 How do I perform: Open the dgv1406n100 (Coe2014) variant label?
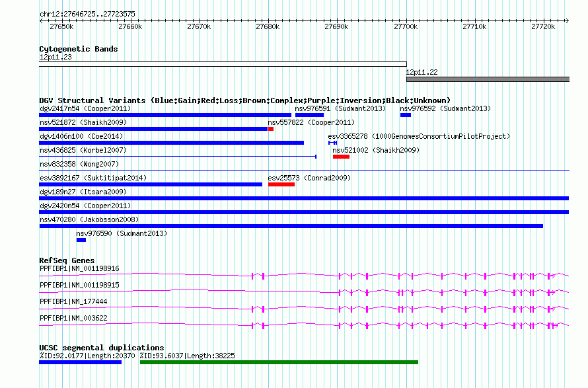81,136
